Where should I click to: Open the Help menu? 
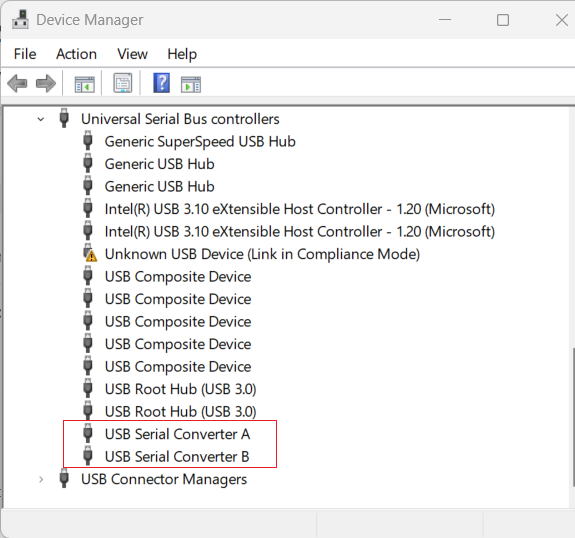pos(182,54)
